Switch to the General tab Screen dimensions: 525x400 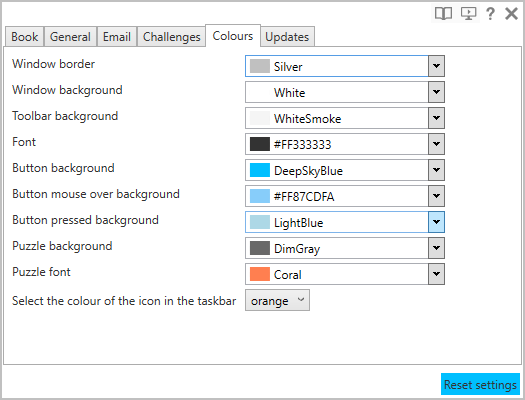tap(70, 36)
